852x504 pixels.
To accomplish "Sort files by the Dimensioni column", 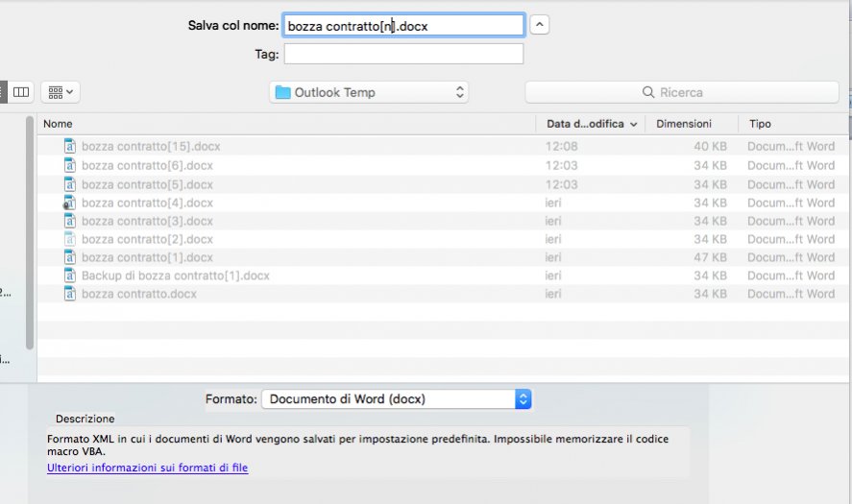I will tap(684, 124).
